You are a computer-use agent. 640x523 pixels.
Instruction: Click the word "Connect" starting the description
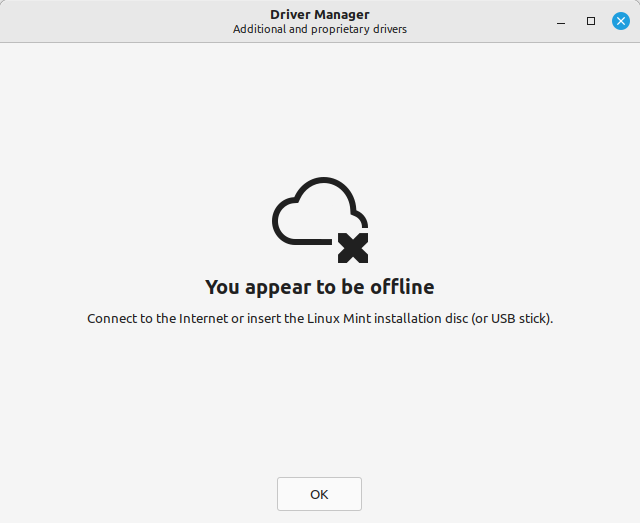(112, 319)
